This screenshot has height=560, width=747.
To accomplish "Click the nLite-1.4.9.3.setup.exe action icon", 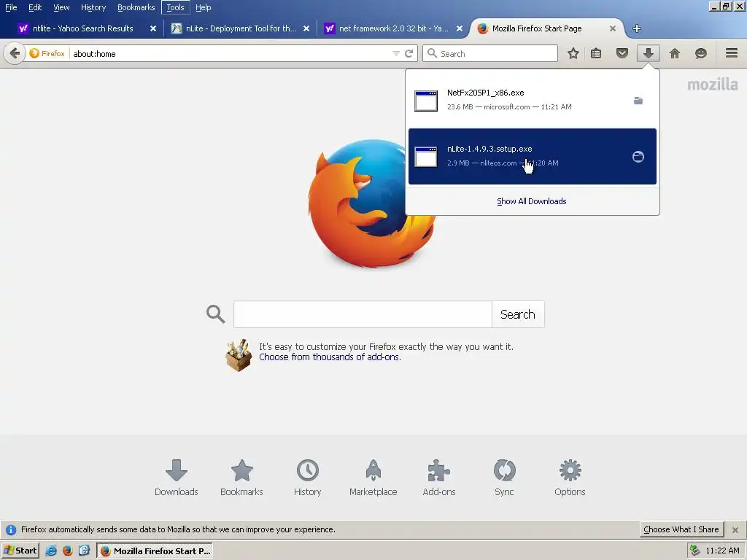I will (638, 157).
